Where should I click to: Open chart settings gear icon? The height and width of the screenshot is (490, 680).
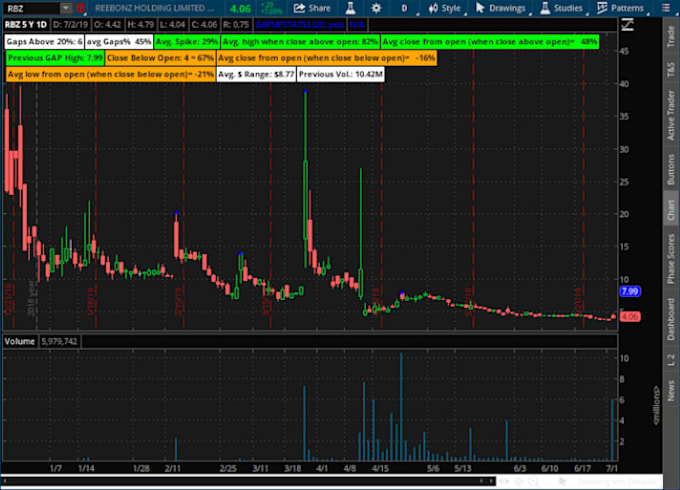pos(376,8)
